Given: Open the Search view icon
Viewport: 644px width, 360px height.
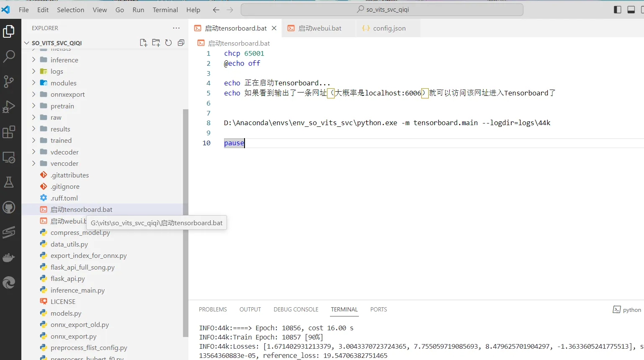Looking at the screenshot, I should (9, 56).
